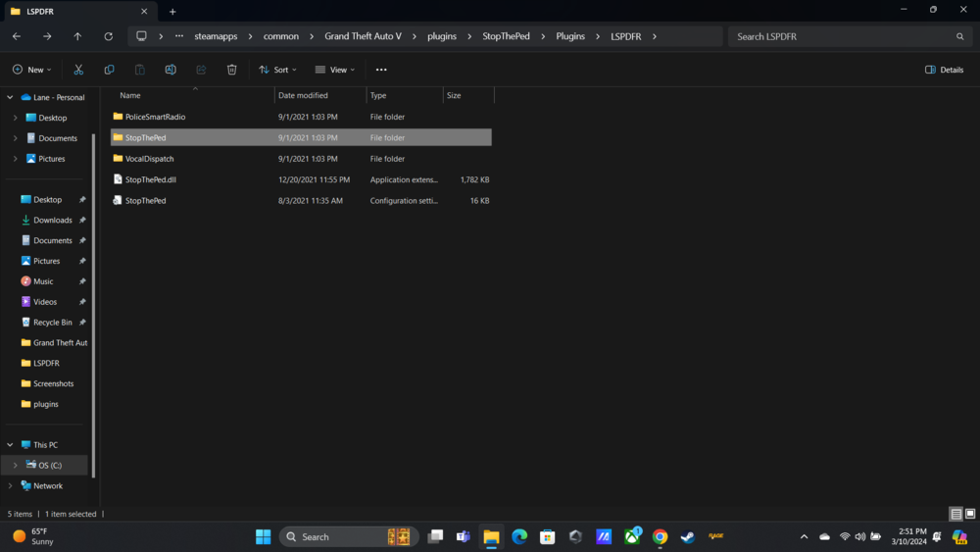Image resolution: width=980 pixels, height=552 pixels.
Task: Click the Cut scissors icon
Action: [x=78, y=70]
